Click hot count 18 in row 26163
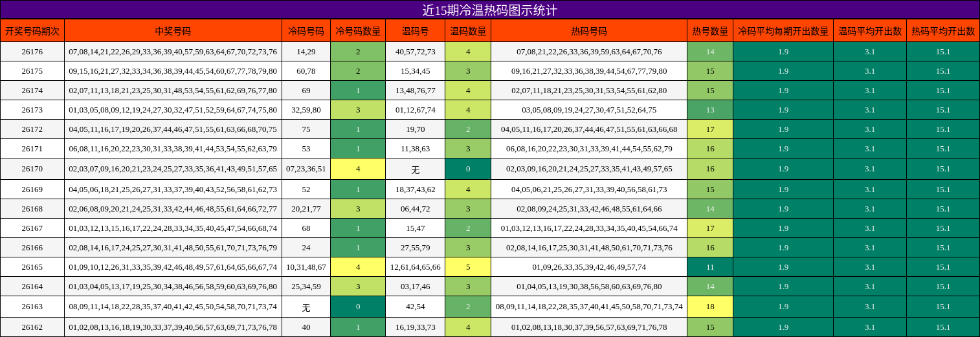Screen dimensions: 980x337 [x=710, y=307]
